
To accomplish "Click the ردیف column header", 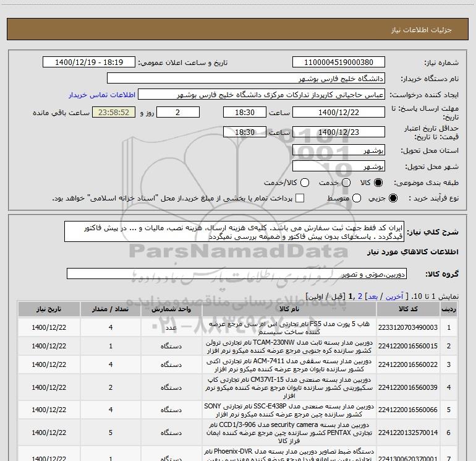I will pos(449,309).
